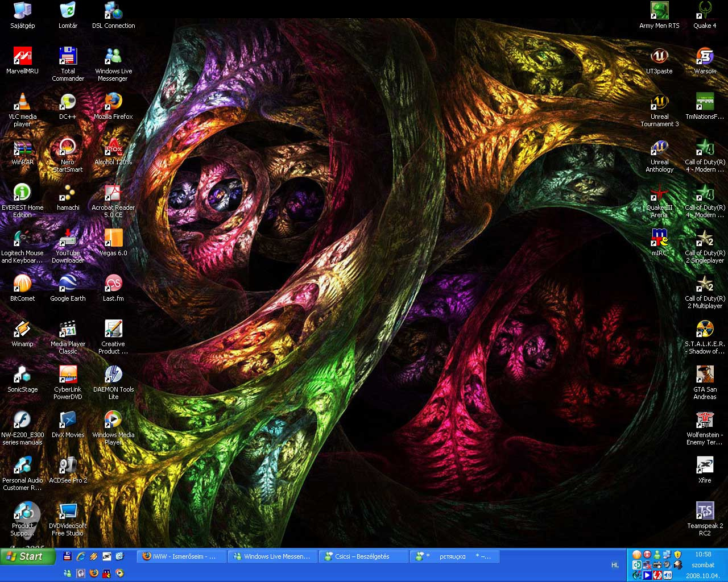Open the Windows Live Messenger desktop shortcut
Screen dimensions: 728x582
pos(114,64)
